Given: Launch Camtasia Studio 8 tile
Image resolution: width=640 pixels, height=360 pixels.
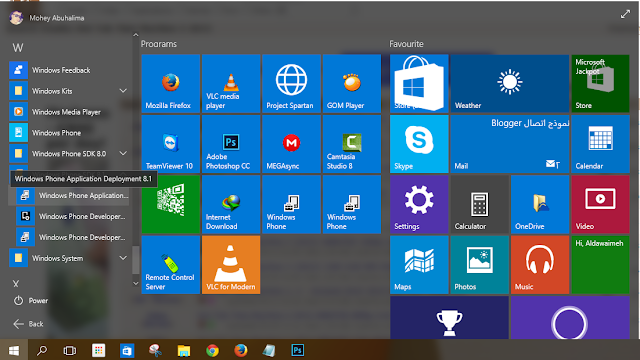Looking at the screenshot, I should (352, 144).
